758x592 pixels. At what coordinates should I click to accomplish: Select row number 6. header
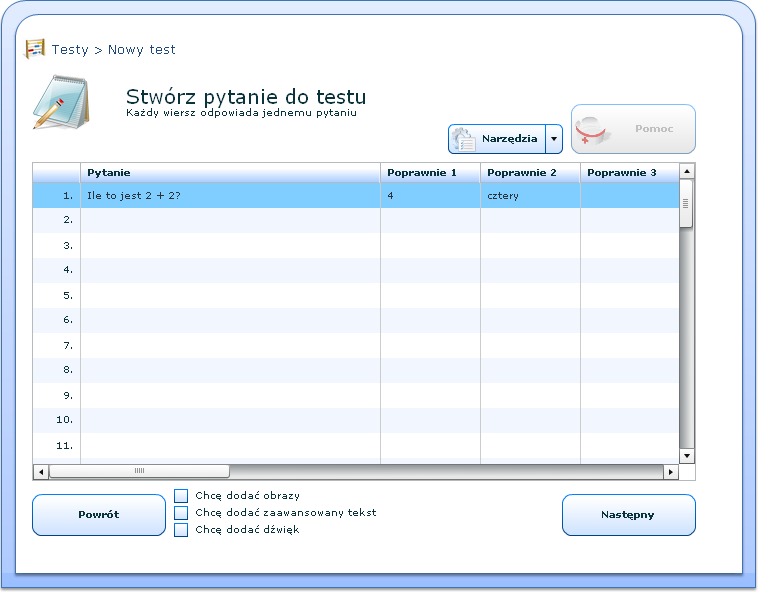pos(57,320)
